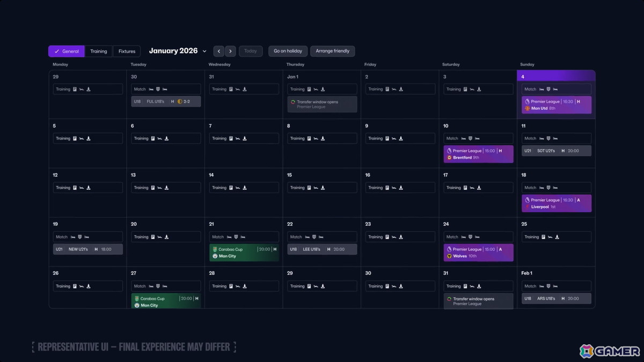Click the Man Utd club crest icon

pos(528,108)
